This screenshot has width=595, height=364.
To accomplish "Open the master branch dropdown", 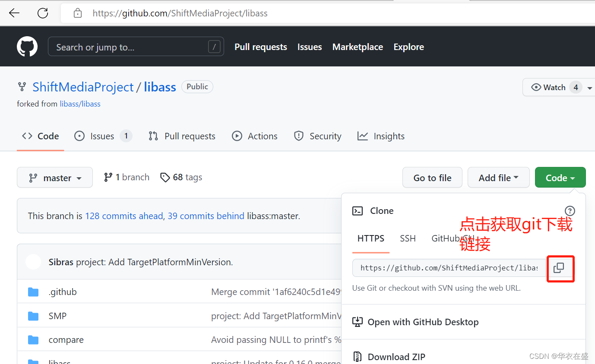I will coord(55,178).
